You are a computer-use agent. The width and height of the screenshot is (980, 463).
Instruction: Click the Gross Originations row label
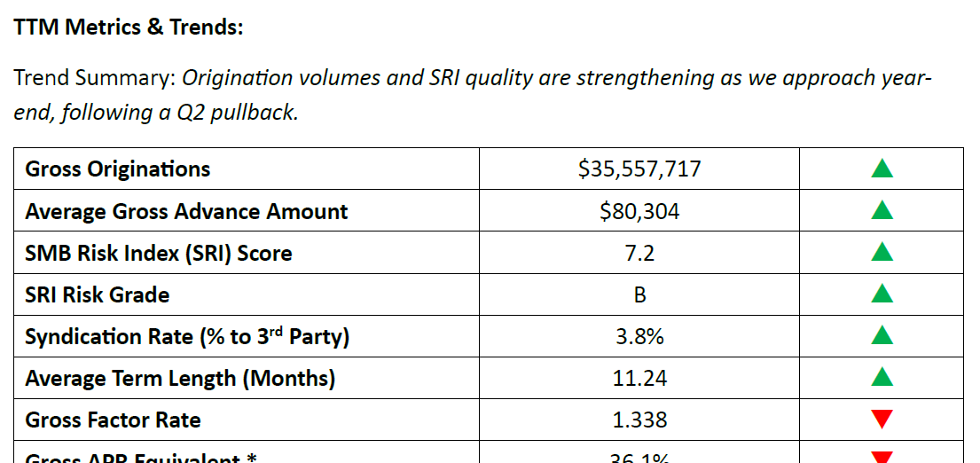(118, 169)
